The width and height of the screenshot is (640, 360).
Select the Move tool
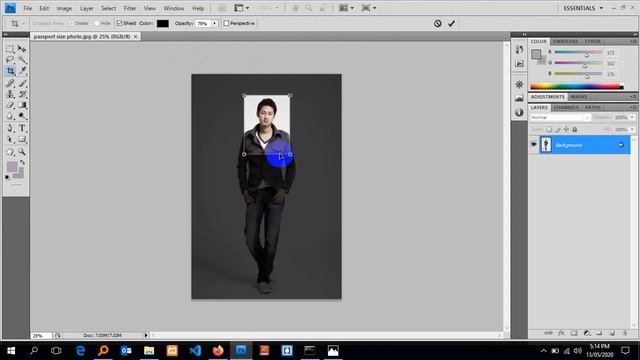pyautogui.click(x=22, y=49)
